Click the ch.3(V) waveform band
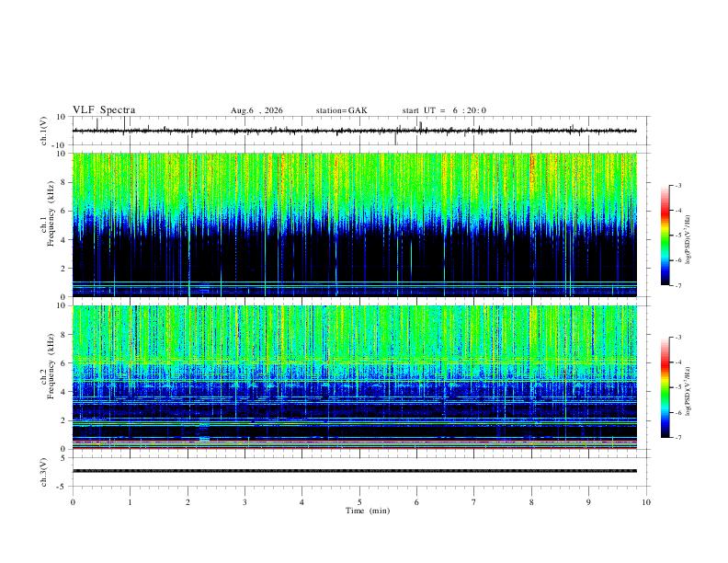Viewport: 728px width, 563px height. (355, 471)
